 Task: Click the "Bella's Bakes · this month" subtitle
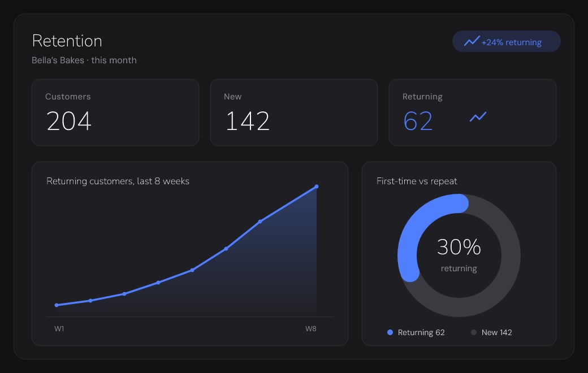point(84,60)
